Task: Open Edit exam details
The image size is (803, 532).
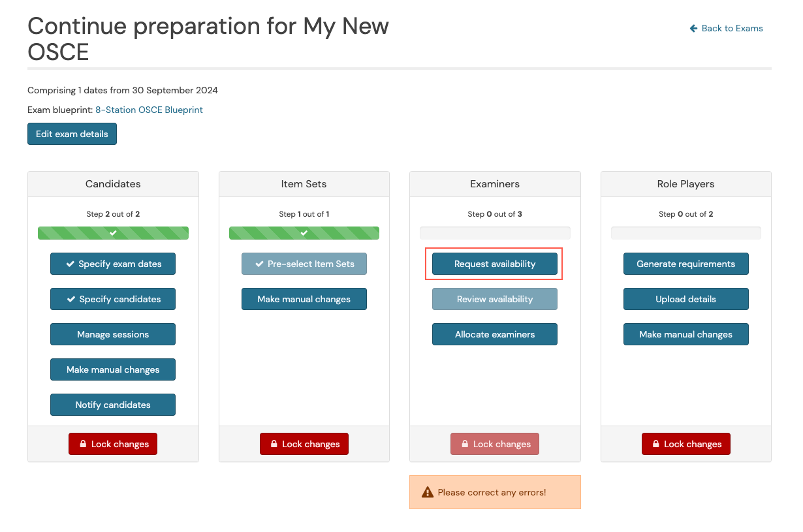Action: pos(72,134)
